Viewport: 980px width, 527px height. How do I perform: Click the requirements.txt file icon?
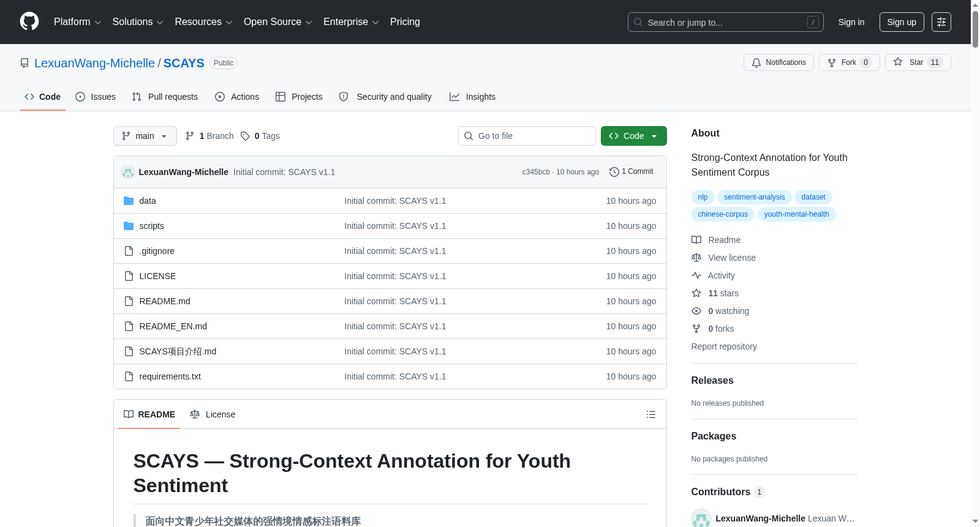click(129, 376)
